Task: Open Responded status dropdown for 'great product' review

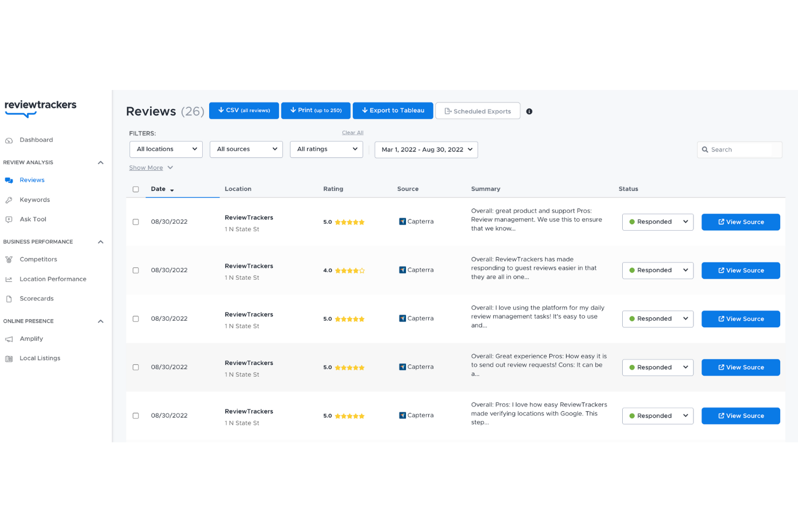Action: point(658,222)
